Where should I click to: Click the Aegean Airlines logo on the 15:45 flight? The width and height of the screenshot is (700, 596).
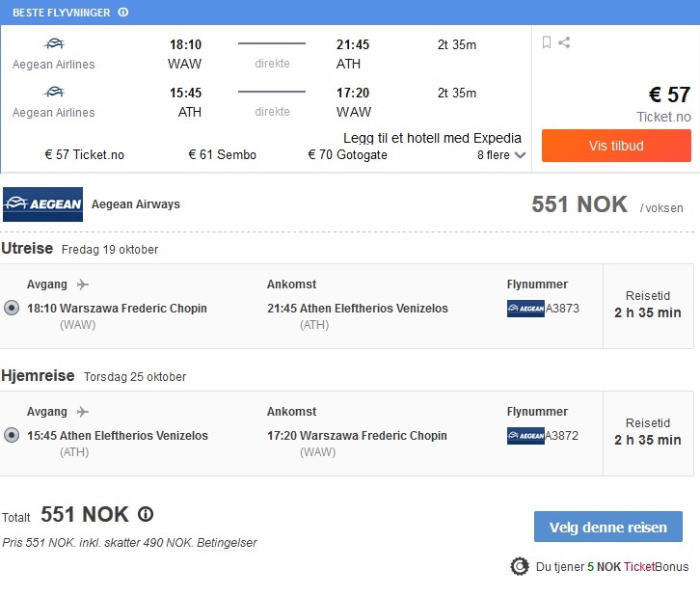(x=54, y=92)
